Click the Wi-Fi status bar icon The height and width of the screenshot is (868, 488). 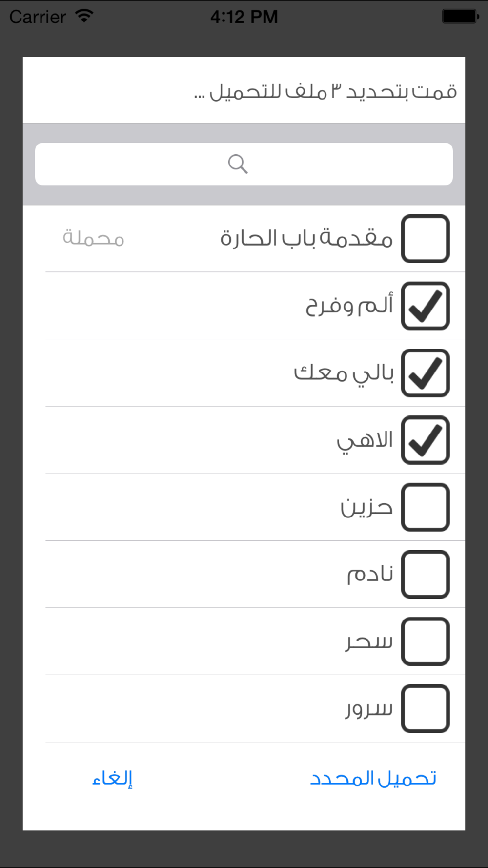84,16
